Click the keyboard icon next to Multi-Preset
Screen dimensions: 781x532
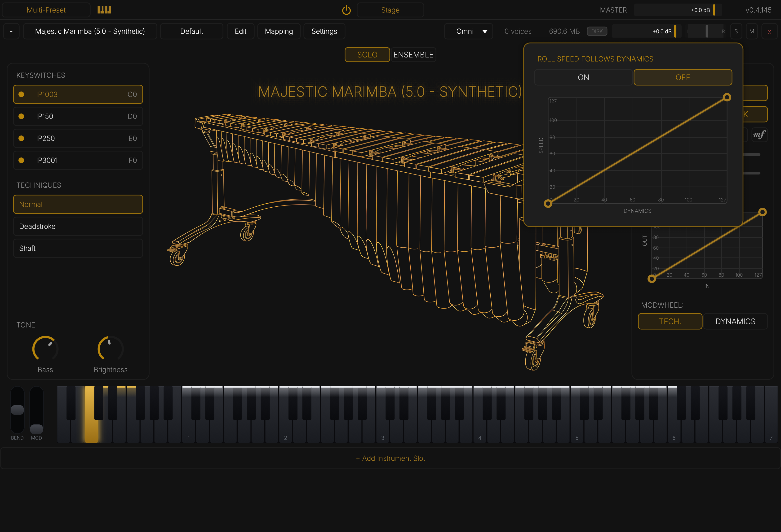[x=104, y=10]
